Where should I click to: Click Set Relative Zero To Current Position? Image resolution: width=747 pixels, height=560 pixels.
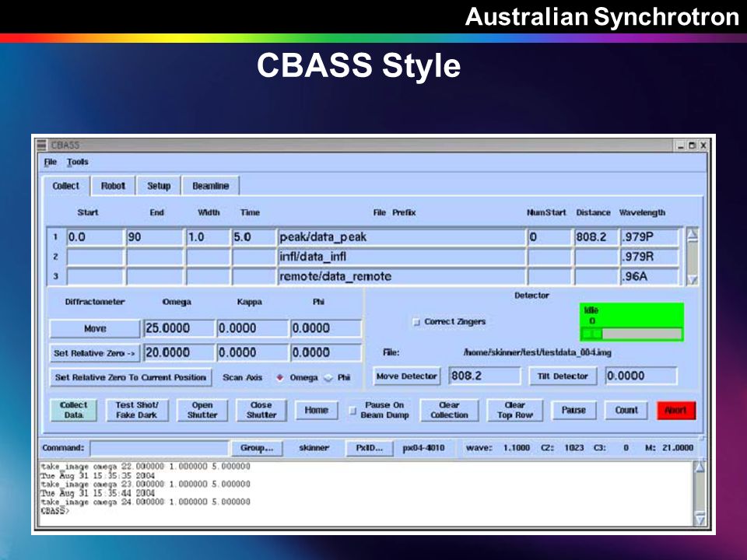131,377
